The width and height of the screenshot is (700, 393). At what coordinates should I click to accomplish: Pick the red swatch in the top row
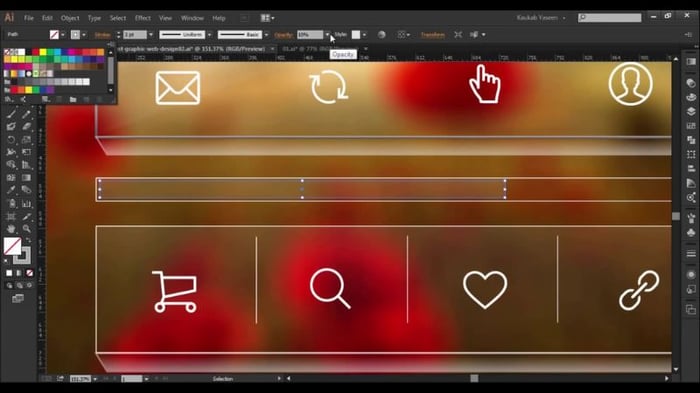point(35,52)
